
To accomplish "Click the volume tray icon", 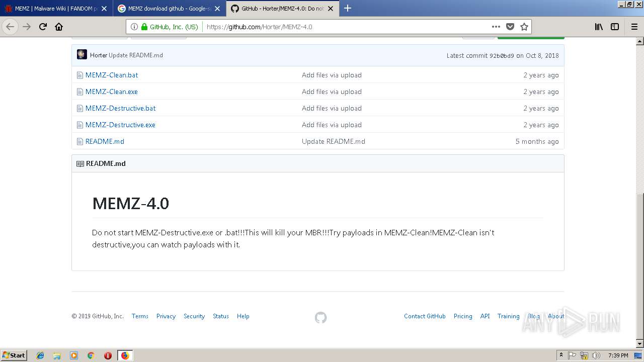I will coord(596,355).
